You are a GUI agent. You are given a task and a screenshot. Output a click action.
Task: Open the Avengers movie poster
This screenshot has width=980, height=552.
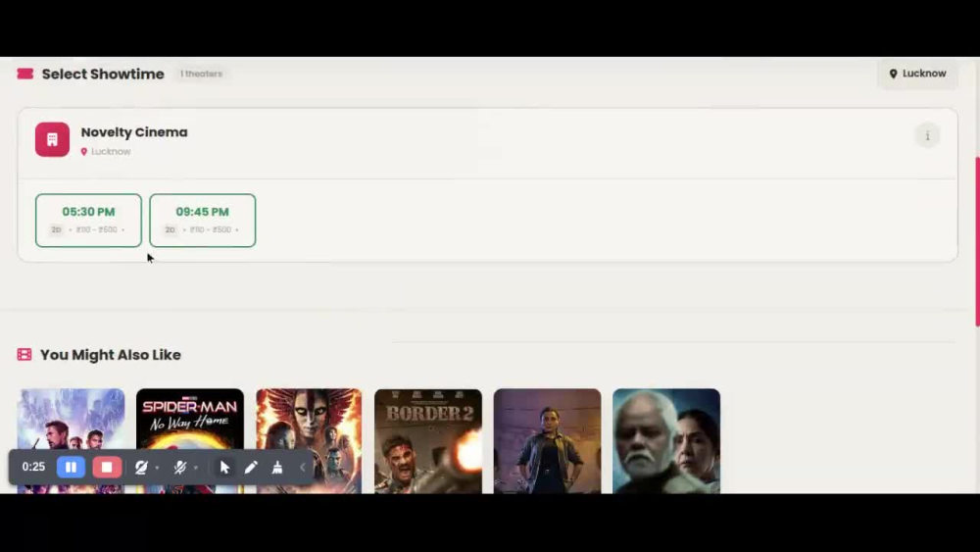71,441
